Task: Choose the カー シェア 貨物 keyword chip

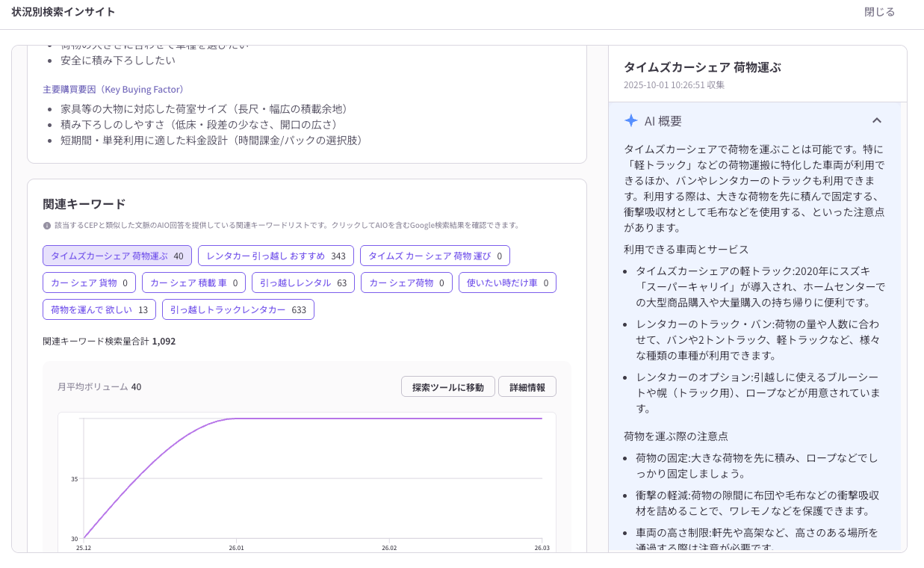Action: point(90,283)
